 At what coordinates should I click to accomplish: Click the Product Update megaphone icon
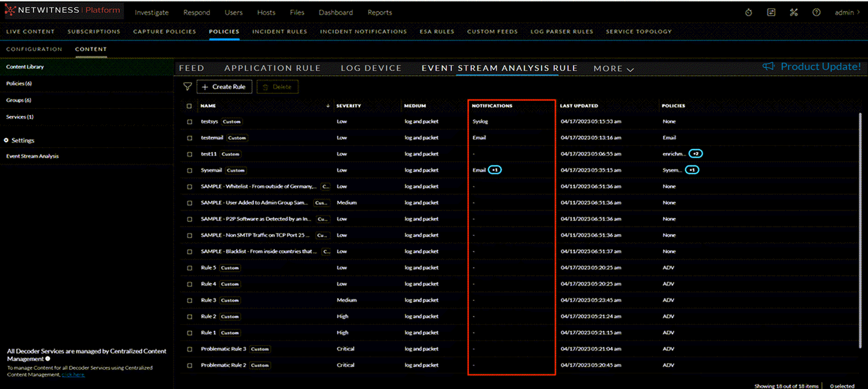pos(768,67)
